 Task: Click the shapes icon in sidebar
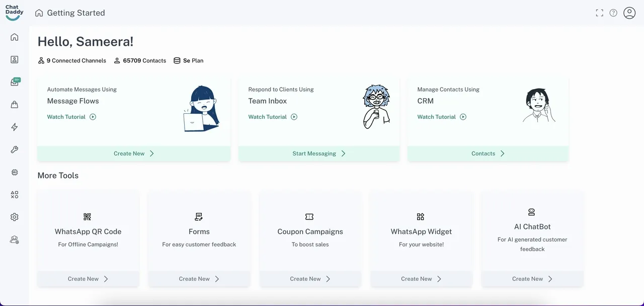pos(15,195)
